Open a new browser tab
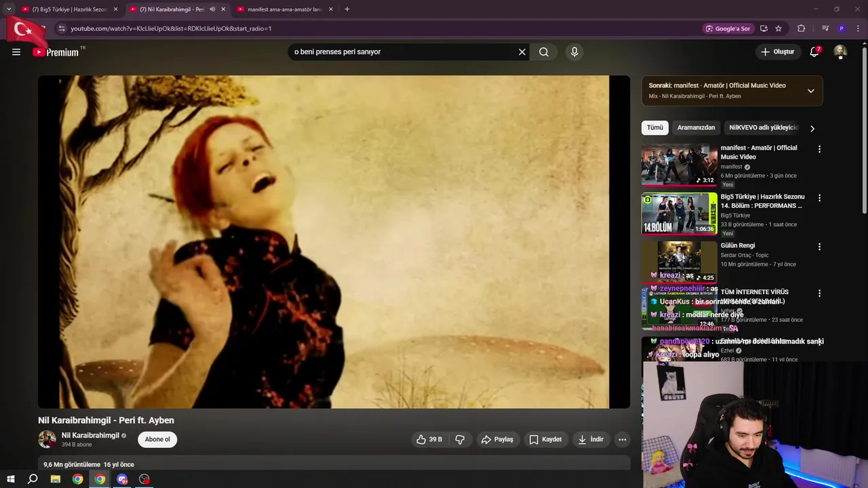The height and width of the screenshot is (488, 868). click(x=347, y=9)
